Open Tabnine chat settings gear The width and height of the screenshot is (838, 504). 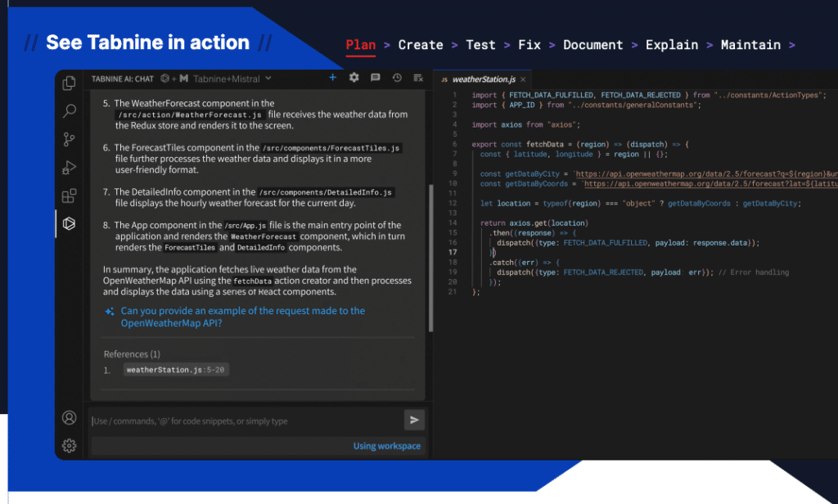tap(354, 78)
